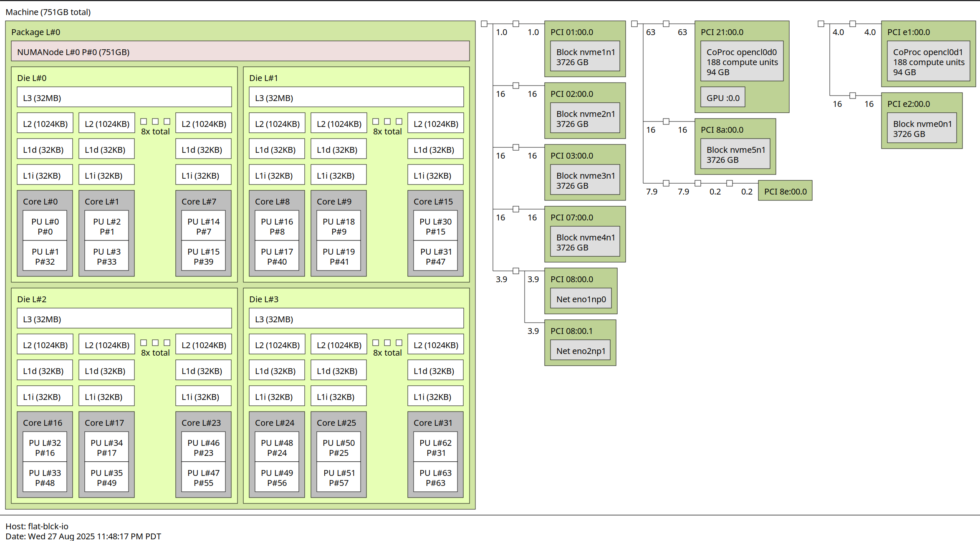Click the bridge square before PCI 8a:00.0
Image resolution: width=980 pixels, height=541 pixels.
(x=666, y=121)
